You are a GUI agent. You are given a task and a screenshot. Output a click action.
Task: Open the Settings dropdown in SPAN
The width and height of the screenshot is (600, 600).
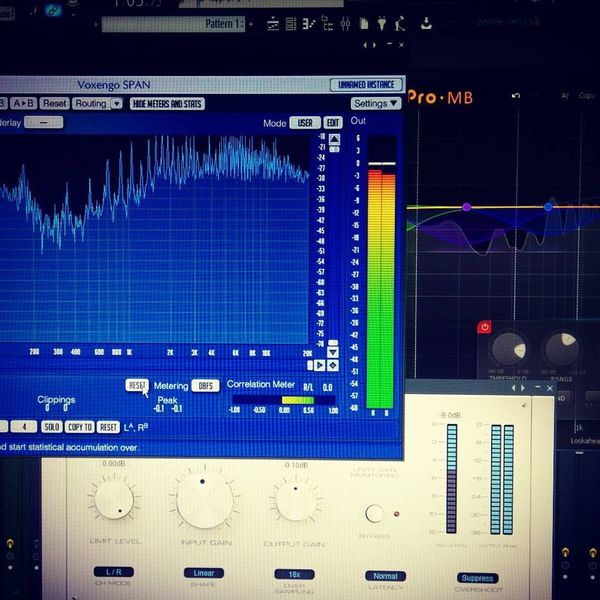pos(375,103)
